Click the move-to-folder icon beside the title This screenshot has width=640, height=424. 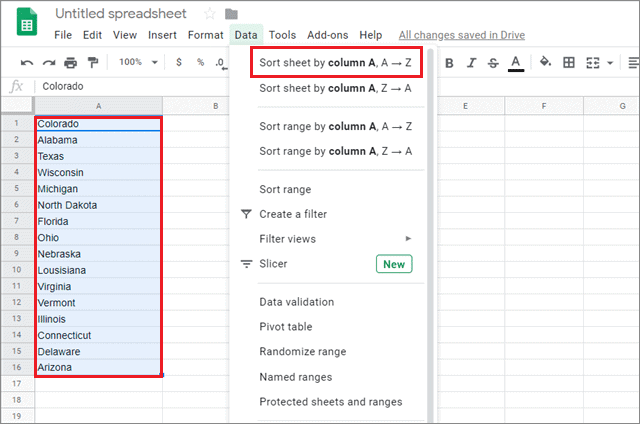(231, 14)
